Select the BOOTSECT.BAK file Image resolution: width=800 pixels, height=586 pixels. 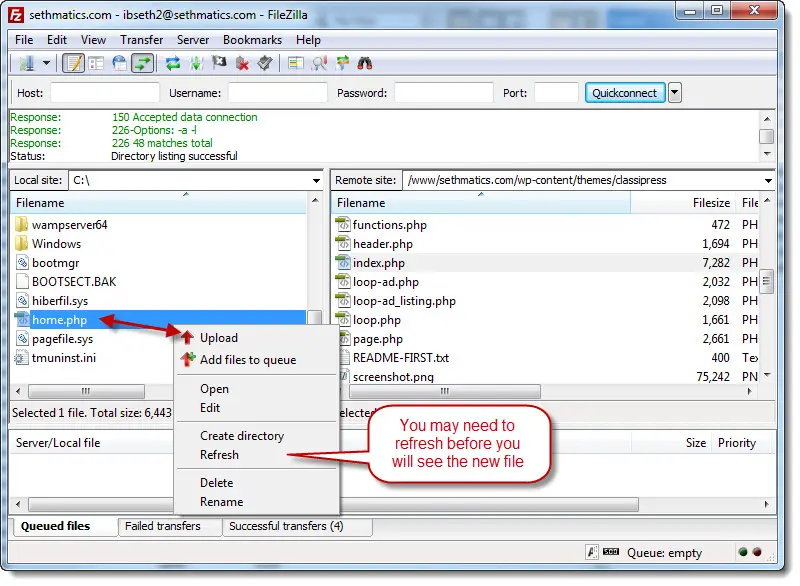(x=74, y=282)
